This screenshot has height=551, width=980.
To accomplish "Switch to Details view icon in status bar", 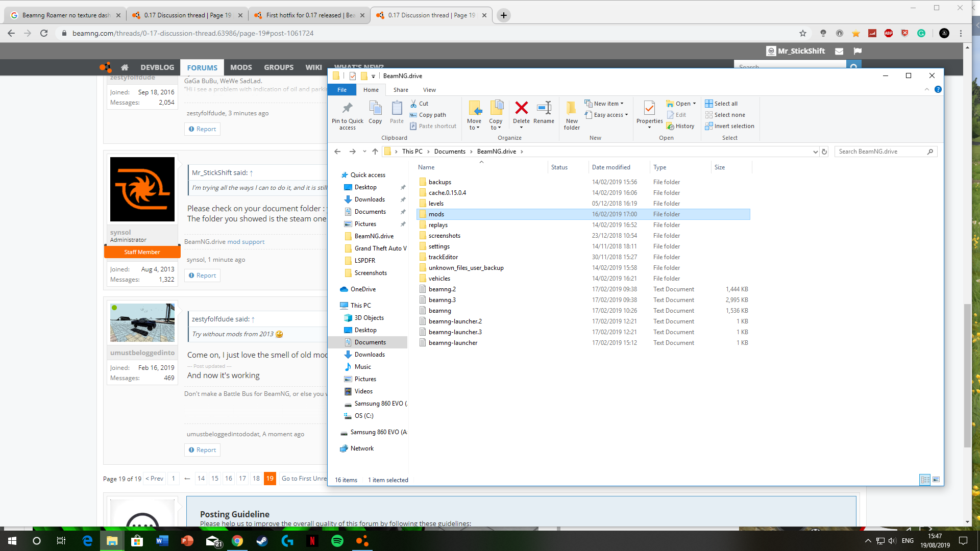I will coord(925,480).
